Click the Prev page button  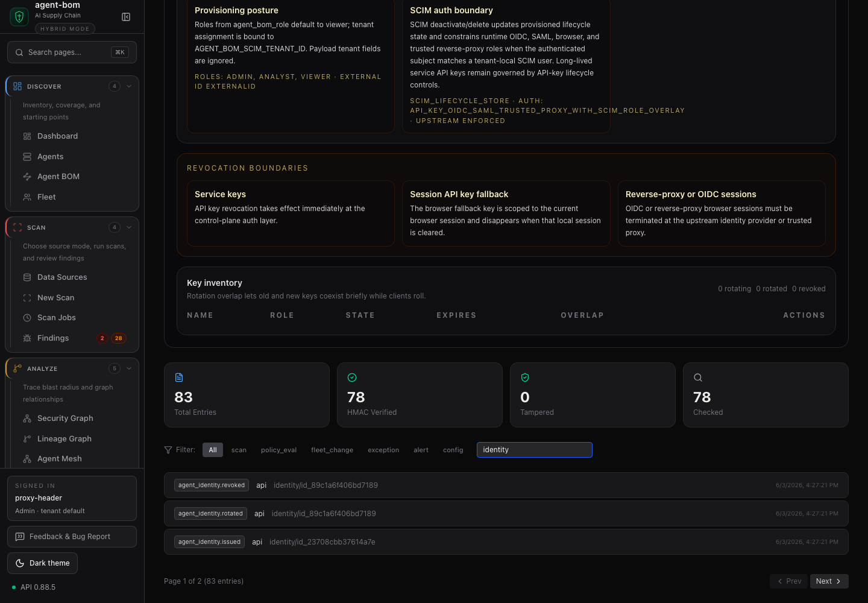pos(788,581)
